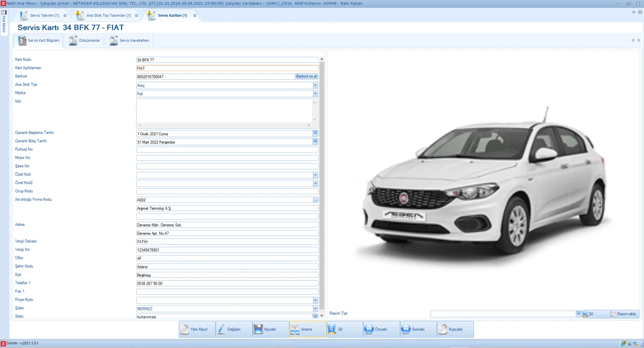Click the Değiştir edit button
644x348 pixels.
click(x=233, y=329)
